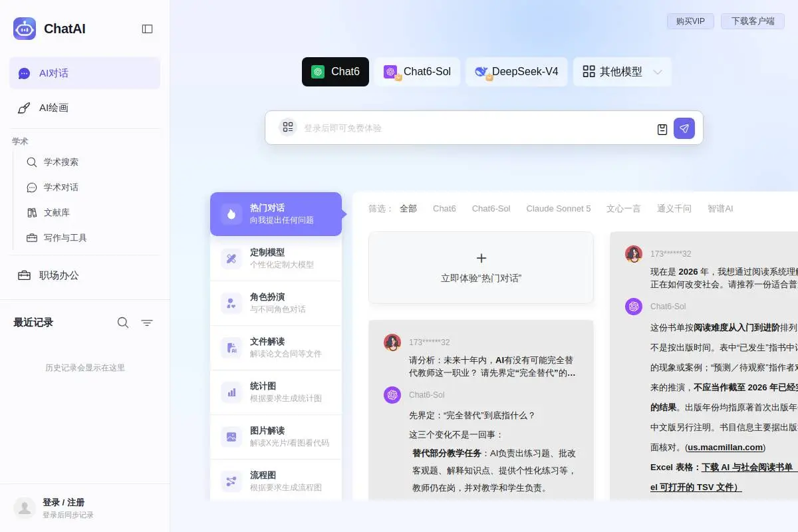Click the 购买VIP button
The height and width of the screenshot is (532, 798).
(690, 21)
